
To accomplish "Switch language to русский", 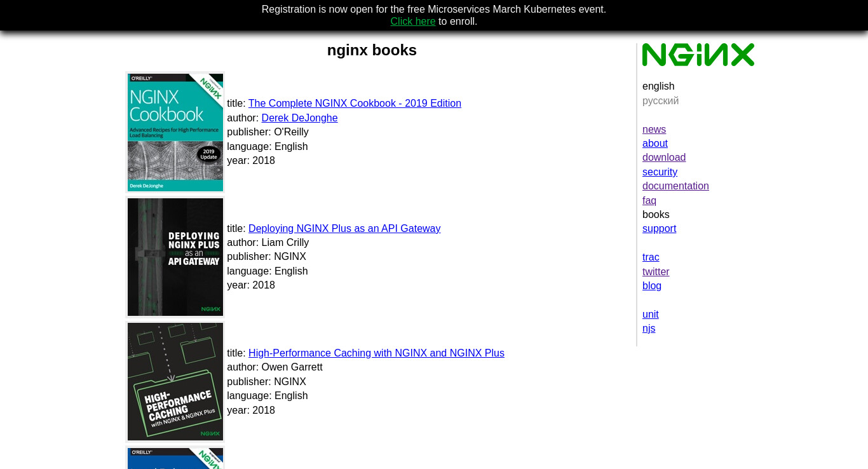I will (x=660, y=101).
